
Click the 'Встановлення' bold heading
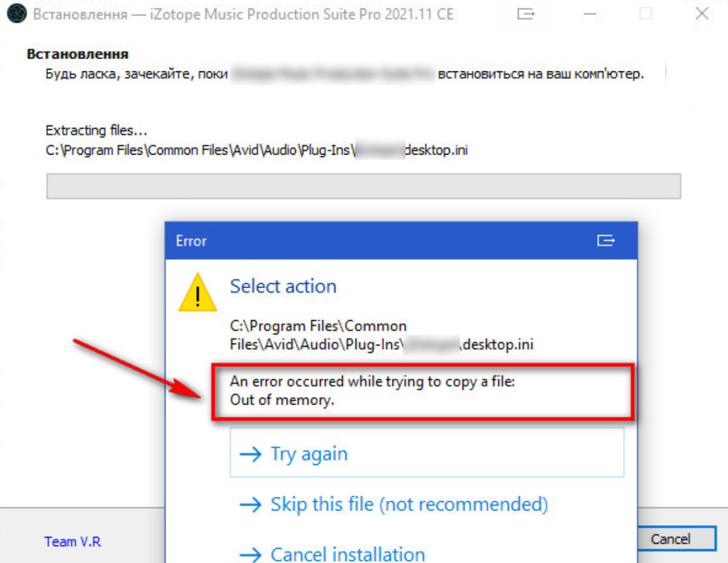77,54
